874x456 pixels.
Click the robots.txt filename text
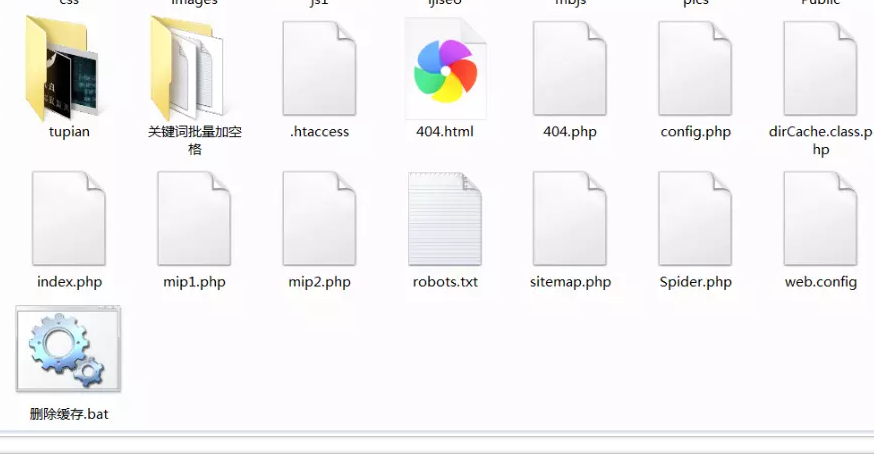point(445,282)
